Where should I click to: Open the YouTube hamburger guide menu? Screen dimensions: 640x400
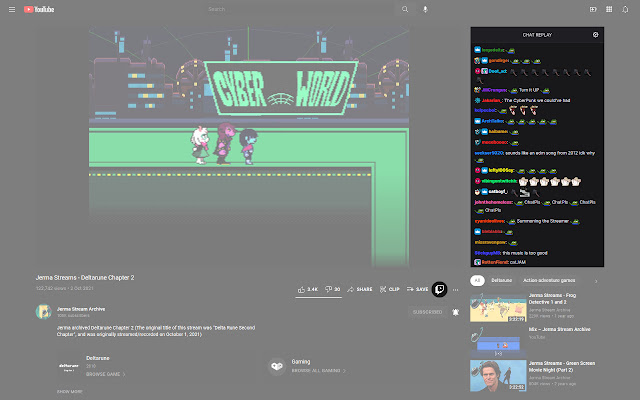[12, 9]
